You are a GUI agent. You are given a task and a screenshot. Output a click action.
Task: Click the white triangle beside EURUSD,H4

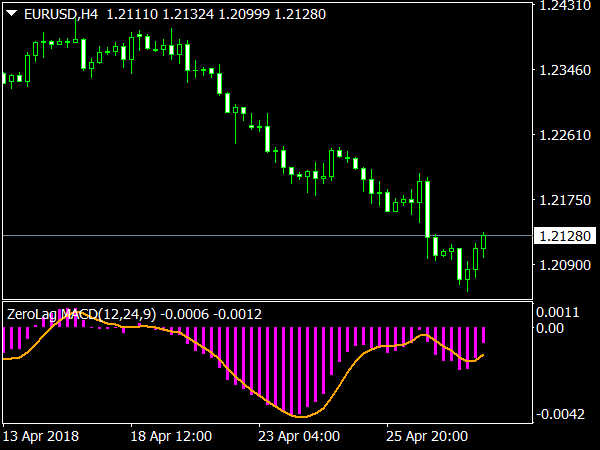pyautogui.click(x=11, y=14)
